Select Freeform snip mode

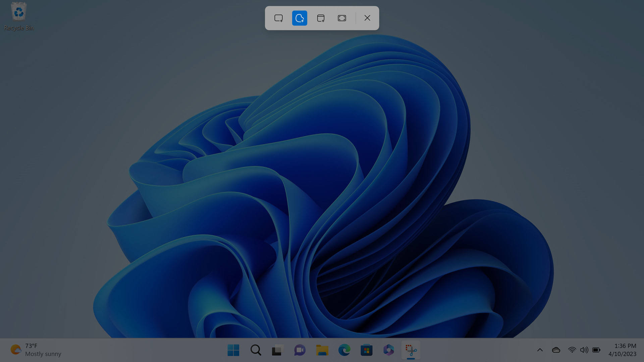pos(300,18)
